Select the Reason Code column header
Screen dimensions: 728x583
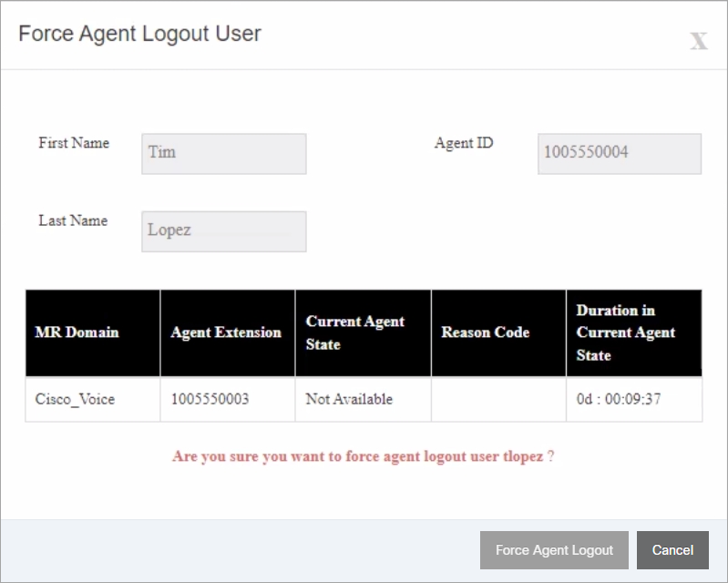pos(498,332)
